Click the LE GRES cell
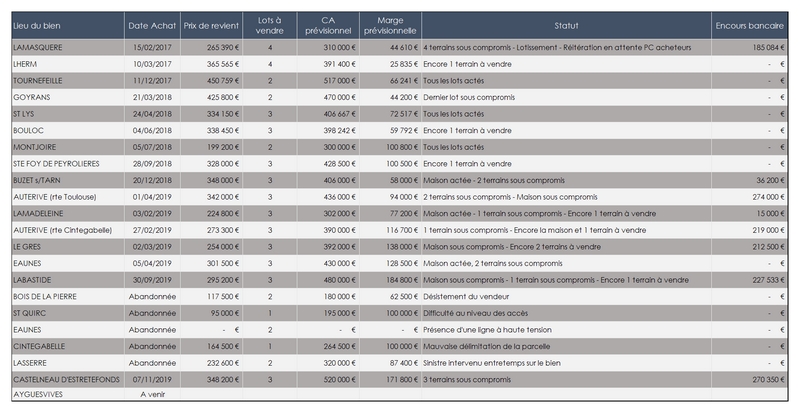The height and width of the screenshot is (413, 800). coord(68,247)
